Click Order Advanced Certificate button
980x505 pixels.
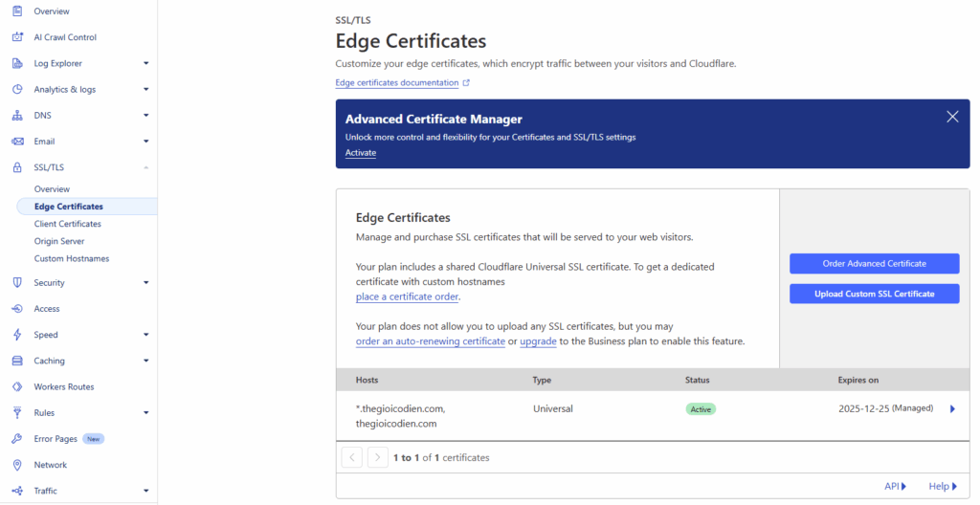[874, 264]
